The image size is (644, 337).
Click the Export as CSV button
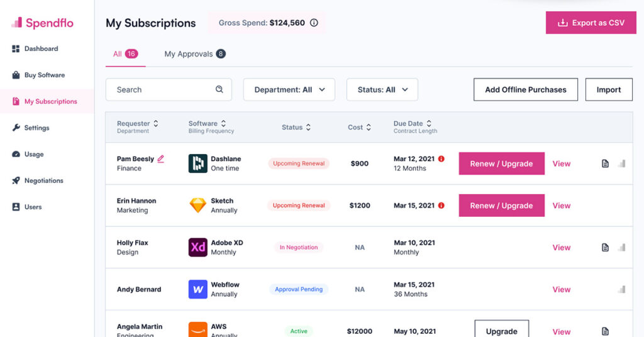point(591,23)
